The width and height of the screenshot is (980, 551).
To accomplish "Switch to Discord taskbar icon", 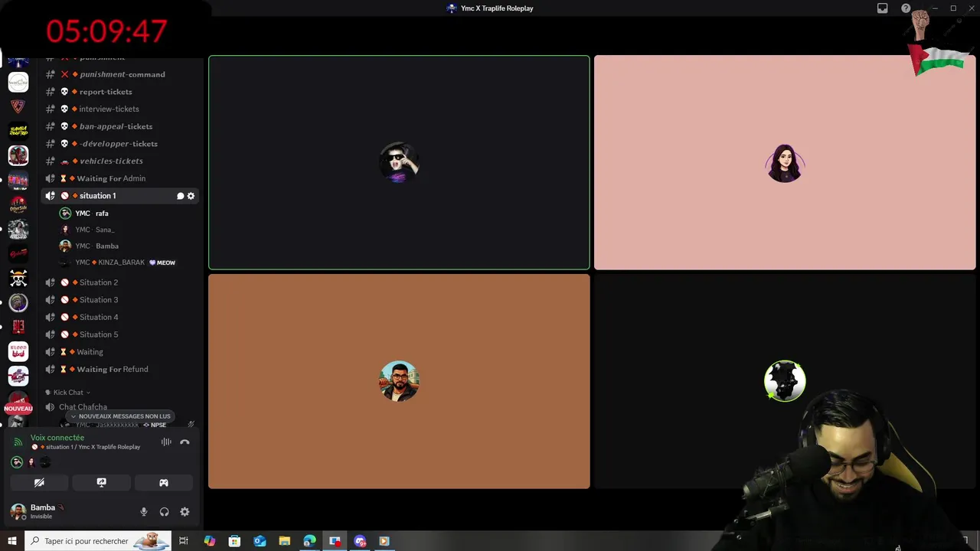I will click(360, 541).
